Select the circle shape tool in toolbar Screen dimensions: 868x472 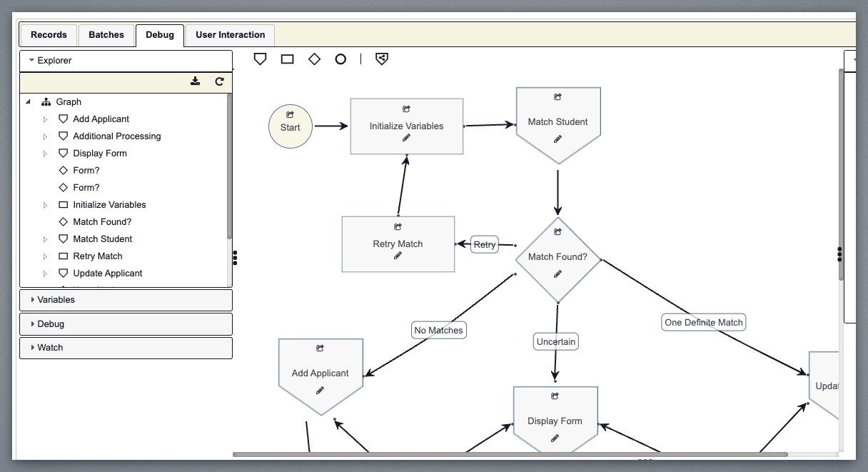point(340,59)
